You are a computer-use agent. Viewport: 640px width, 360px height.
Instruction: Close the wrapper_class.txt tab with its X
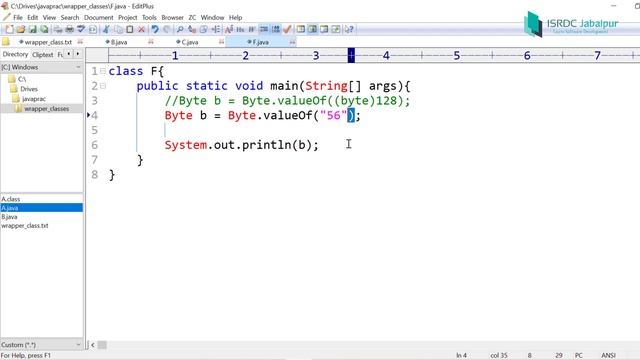click(80, 42)
